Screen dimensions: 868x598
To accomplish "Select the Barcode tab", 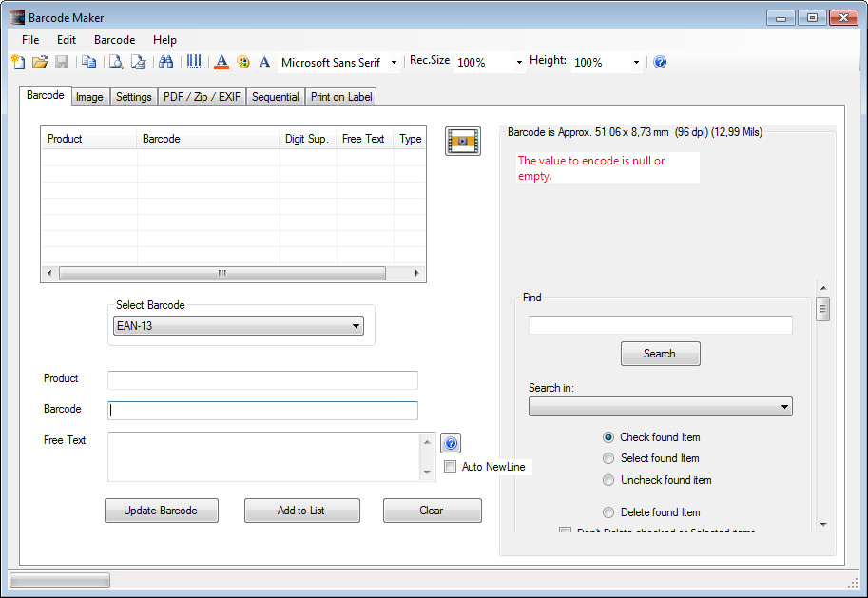I will point(46,95).
